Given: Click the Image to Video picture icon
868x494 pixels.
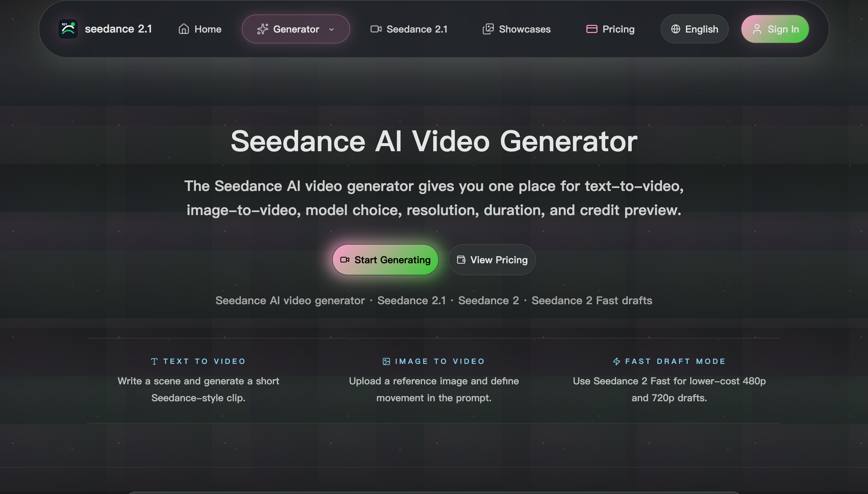Looking at the screenshot, I should (x=386, y=361).
